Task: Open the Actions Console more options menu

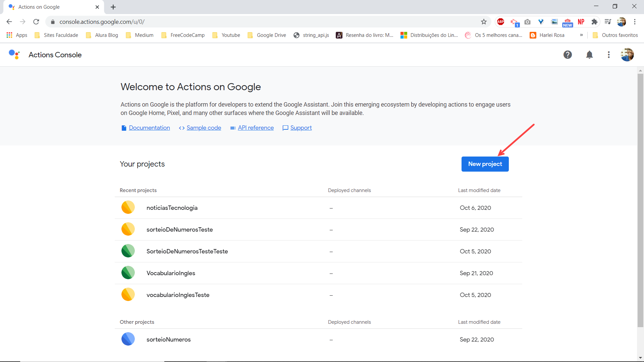Action: [609, 55]
